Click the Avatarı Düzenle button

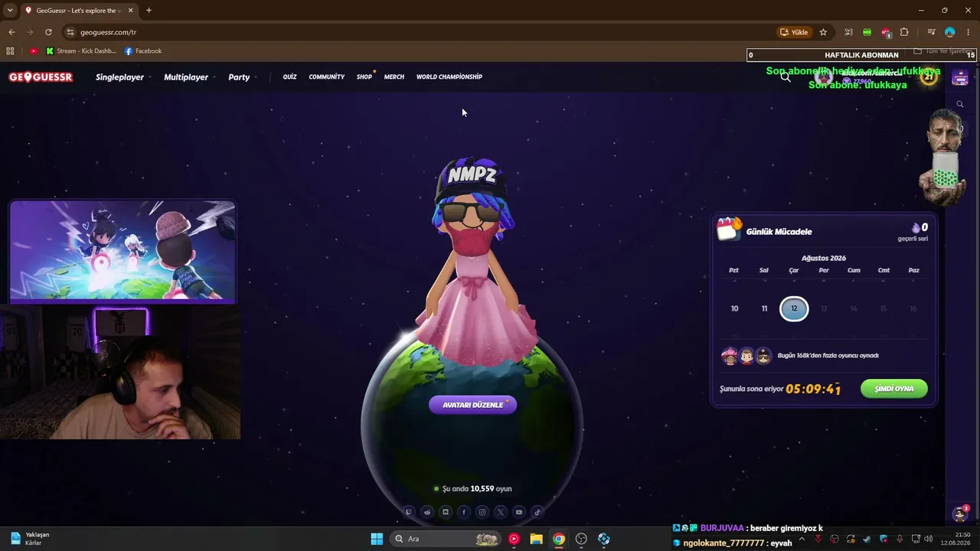tap(472, 405)
